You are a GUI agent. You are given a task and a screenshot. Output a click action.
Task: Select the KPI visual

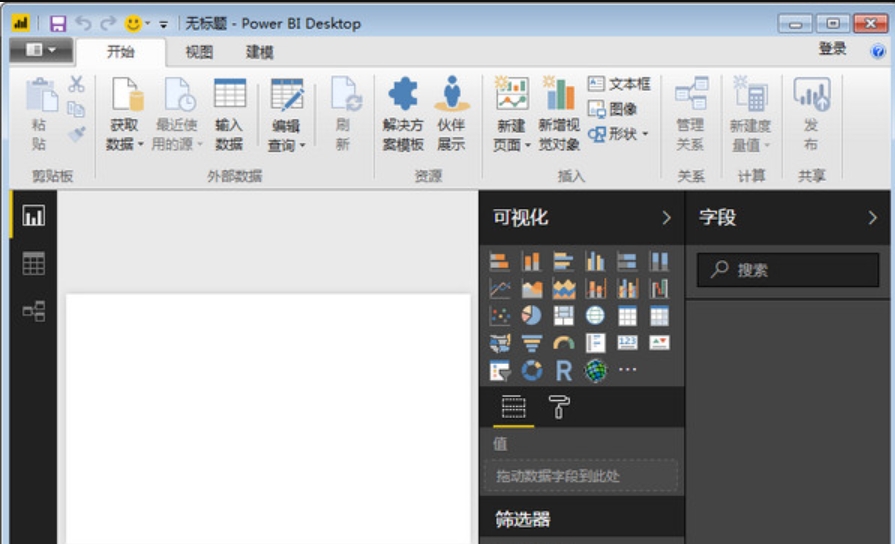659,342
